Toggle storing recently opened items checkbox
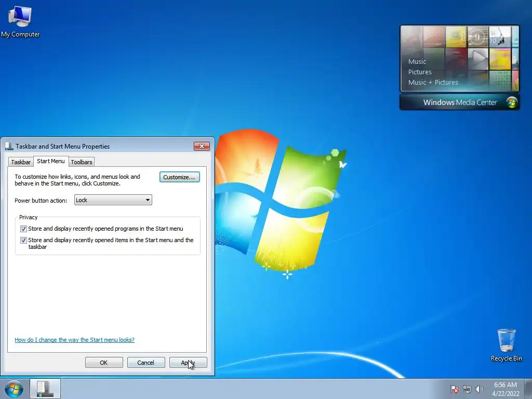Viewport: 532px width, 399px height. pos(23,240)
